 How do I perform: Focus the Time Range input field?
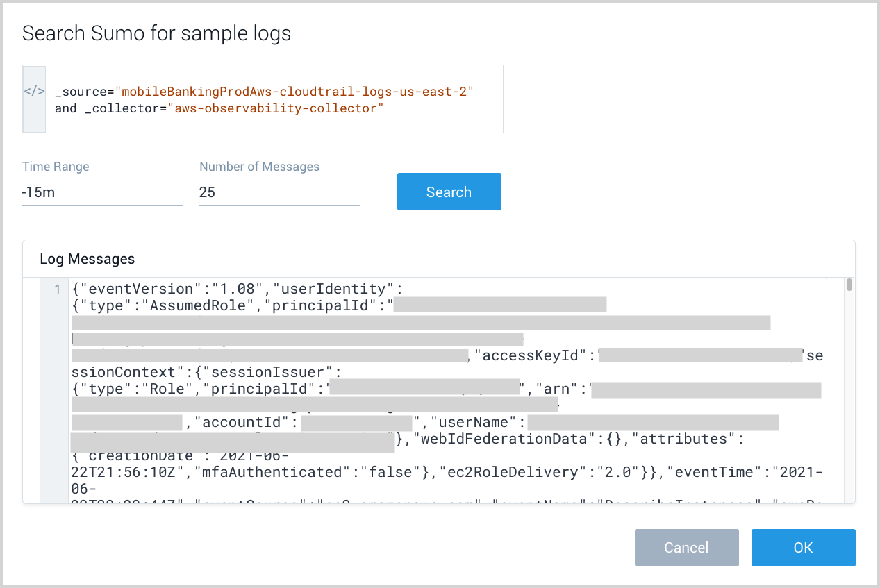tap(101, 192)
